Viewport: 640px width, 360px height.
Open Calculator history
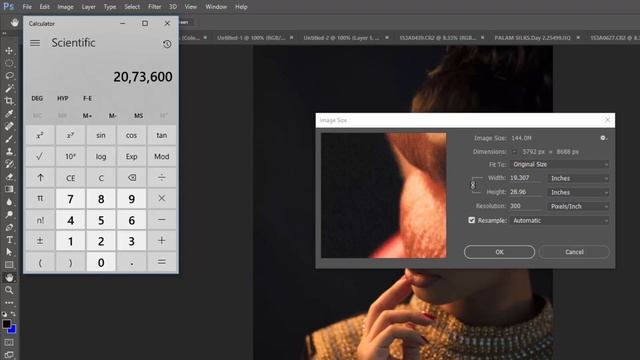(167, 44)
